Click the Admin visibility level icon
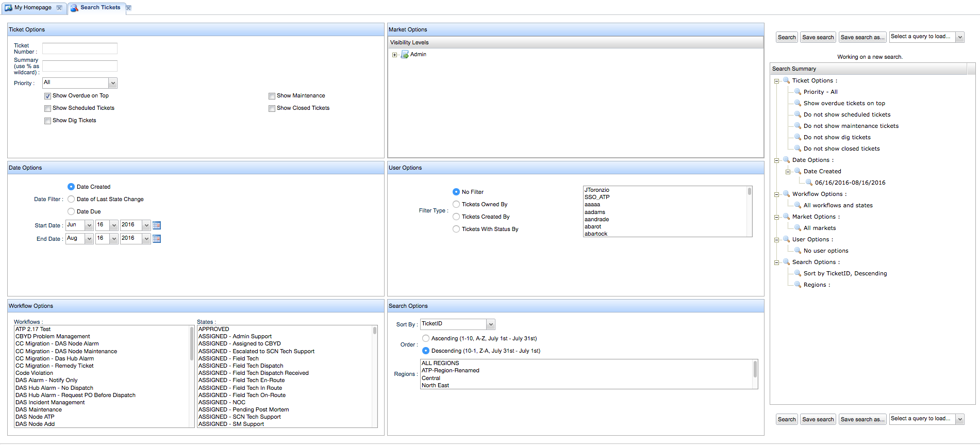The image size is (980, 445). (x=405, y=55)
